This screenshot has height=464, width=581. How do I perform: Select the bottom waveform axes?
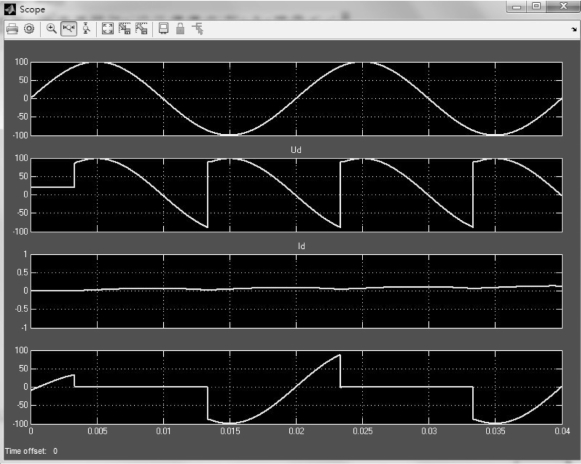click(296, 387)
